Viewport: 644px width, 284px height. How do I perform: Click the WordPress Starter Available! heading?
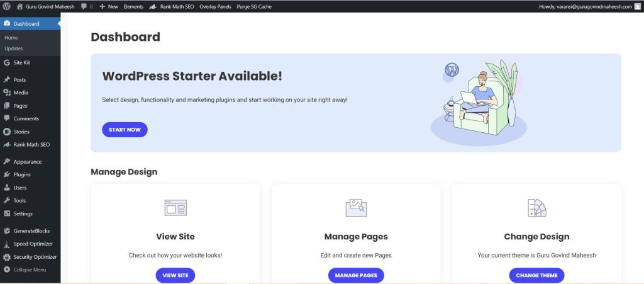[192, 76]
